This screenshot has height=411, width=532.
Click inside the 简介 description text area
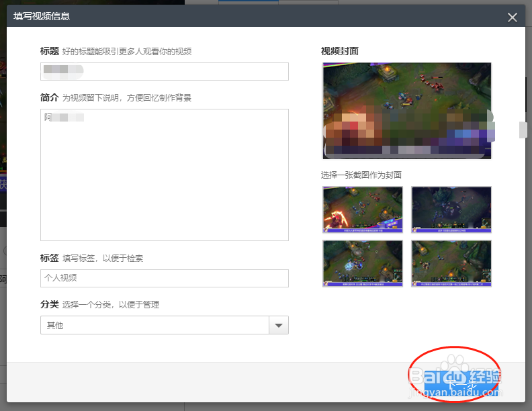click(165, 175)
